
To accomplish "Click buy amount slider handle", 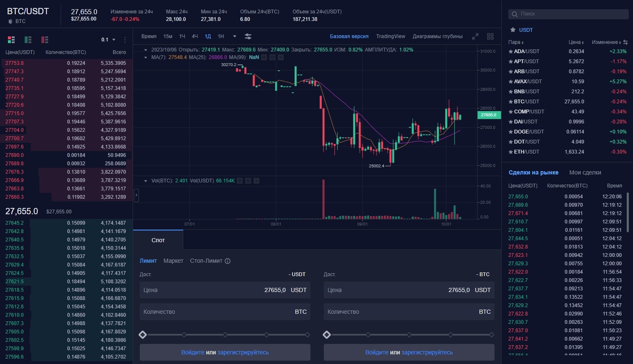I will click(143, 335).
